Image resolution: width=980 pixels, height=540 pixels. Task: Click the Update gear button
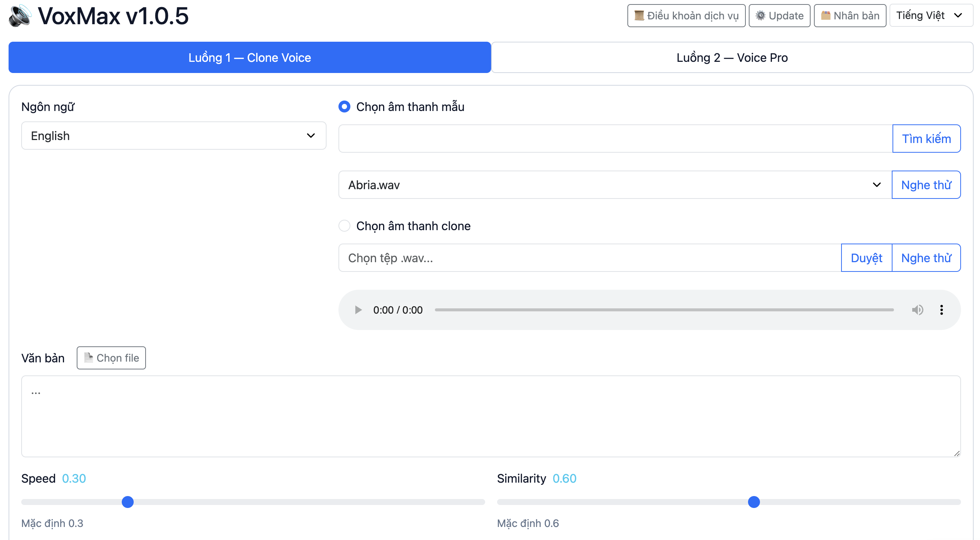pyautogui.click(x=779, y=16)
